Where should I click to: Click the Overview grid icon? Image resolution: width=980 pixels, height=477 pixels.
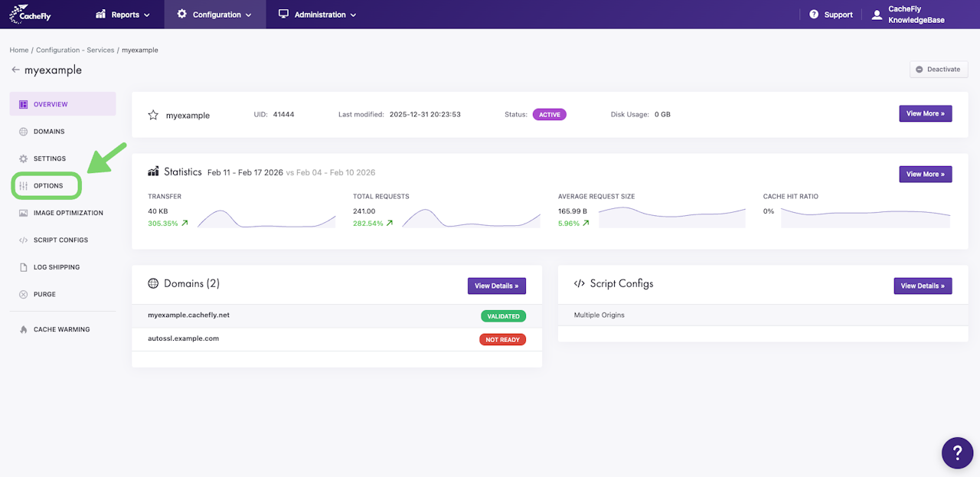(x=23, y=104)
